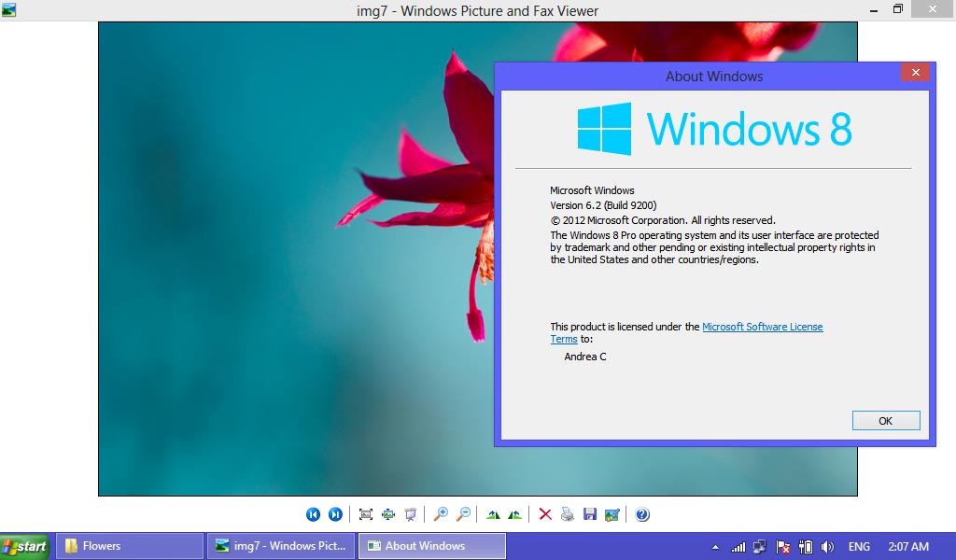Zoom out with the magnifier minus icon
Image resolution: width=956 pixels, height=560 pixels.
[463, 514]
